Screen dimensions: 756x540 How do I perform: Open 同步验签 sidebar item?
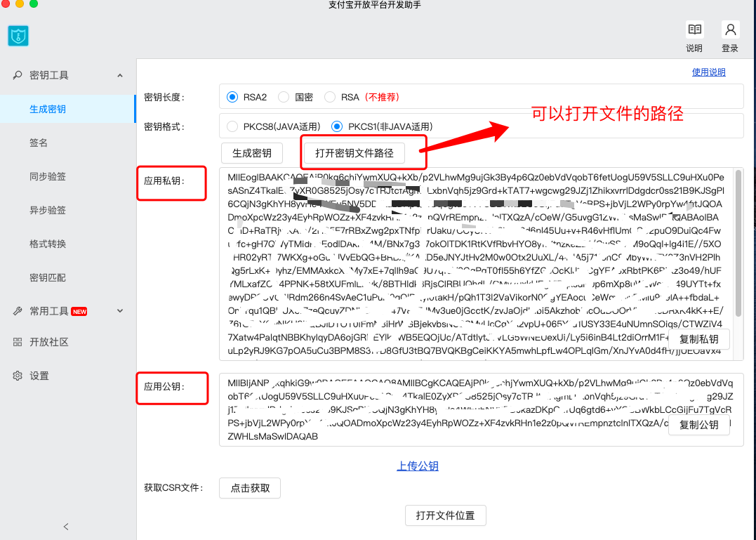67,176
